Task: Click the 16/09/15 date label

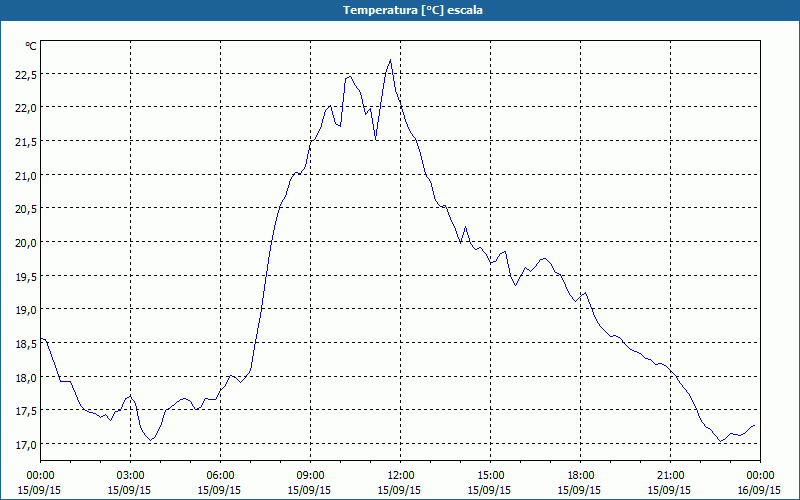Action: 759,490
